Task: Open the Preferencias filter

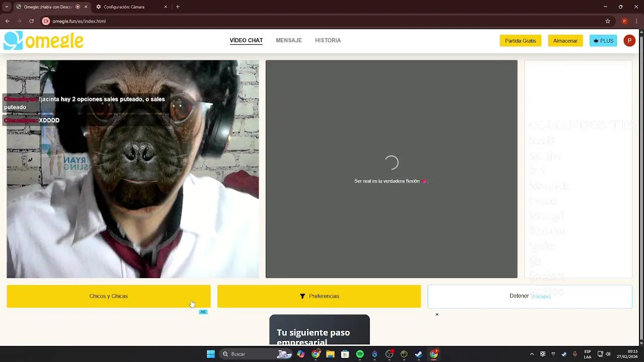Action: pyautogui.click(x=319, y=296)
